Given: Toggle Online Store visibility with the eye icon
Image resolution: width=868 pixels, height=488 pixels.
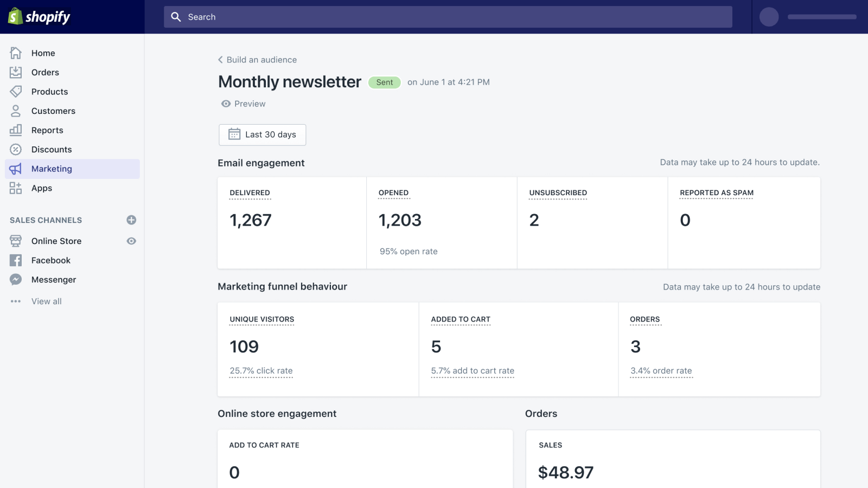Looking at the screenshot, I should 131,241.
